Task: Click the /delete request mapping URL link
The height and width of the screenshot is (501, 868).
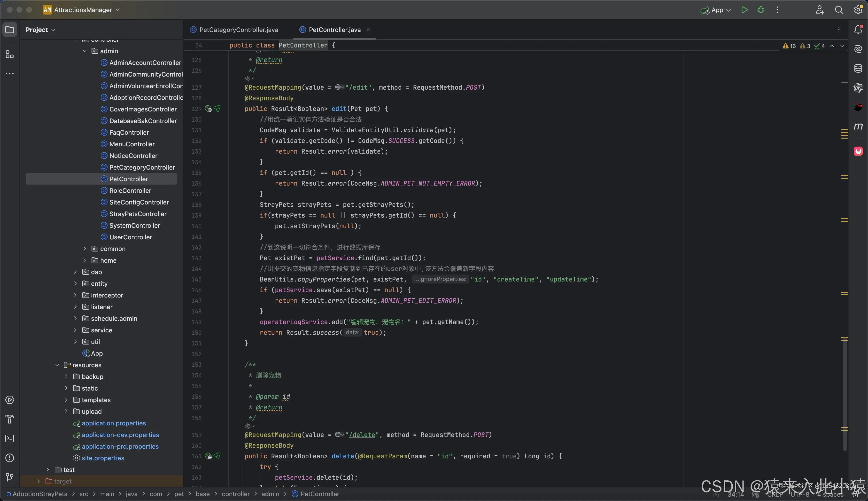Action: [x=362, y=435]
